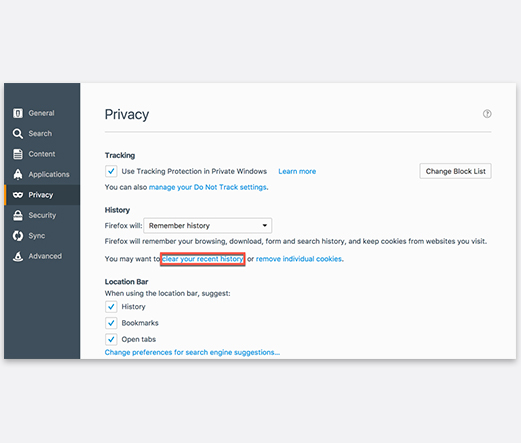This screenshot has width=521, height=443.
Task: Open manage your Do Not Track settings
Action: [x=208, y=187]
